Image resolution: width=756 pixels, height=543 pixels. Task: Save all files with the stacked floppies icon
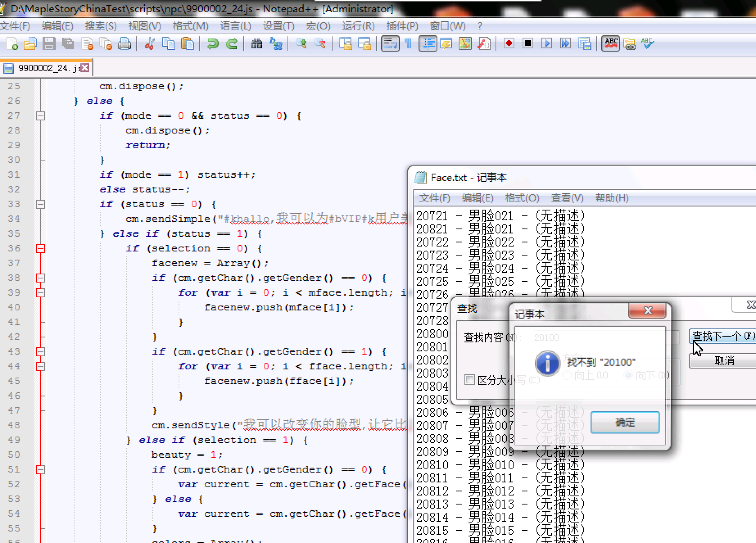[x=68, y=44]
